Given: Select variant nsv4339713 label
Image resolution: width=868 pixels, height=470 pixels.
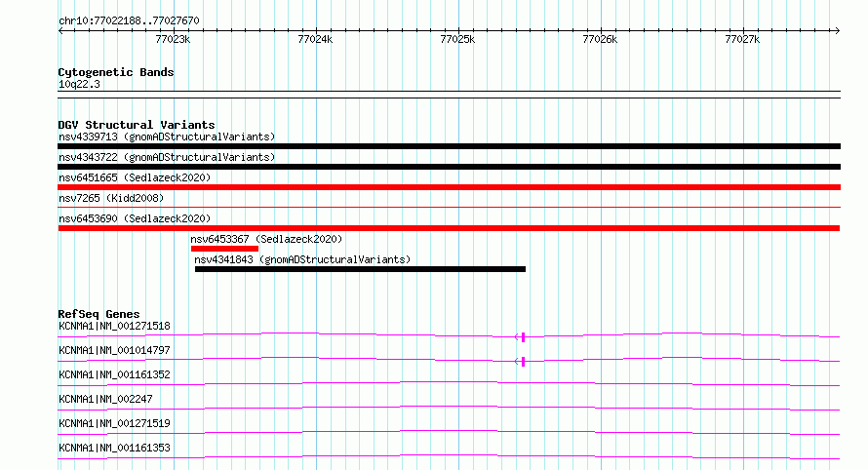Looking at the screenshot, I should pyautogui.click(x=167, y=137).
